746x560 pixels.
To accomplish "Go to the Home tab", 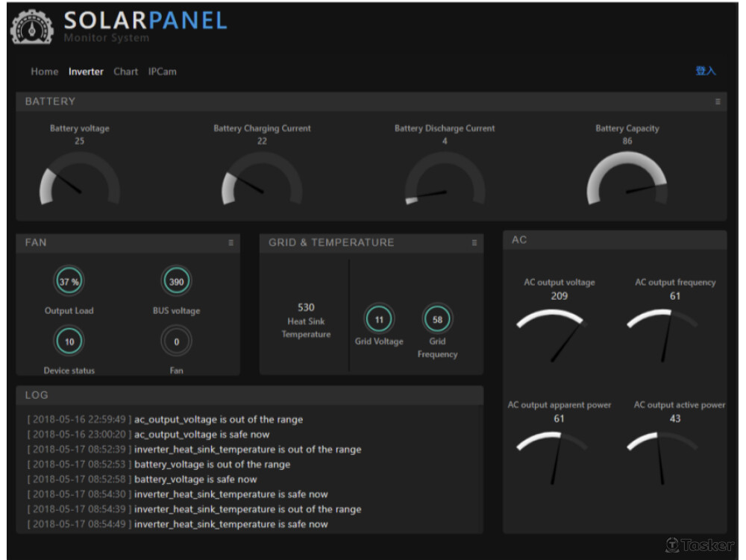I will [x=44, y=72].
